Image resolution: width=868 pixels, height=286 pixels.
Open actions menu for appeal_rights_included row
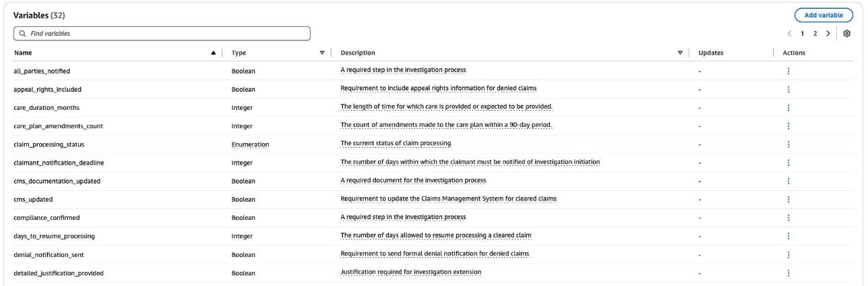[788, 89]
